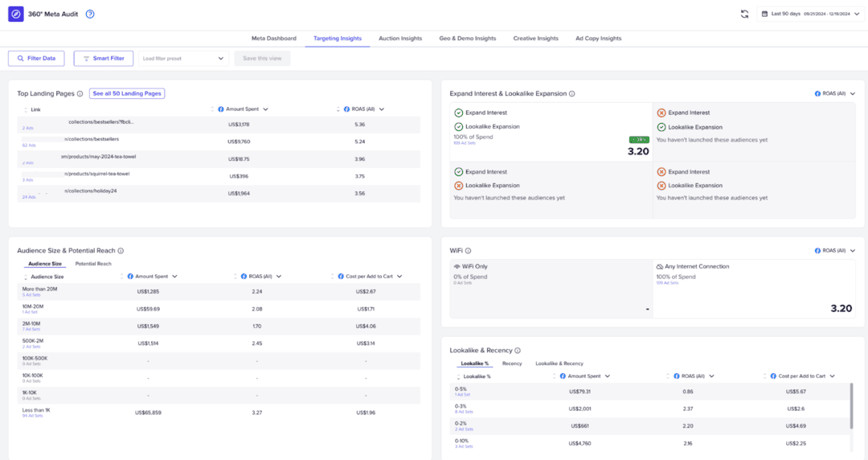Open ROAS (All) dropdown in Lookalike table
The image size is (868, 460).
tap(712, 376)
